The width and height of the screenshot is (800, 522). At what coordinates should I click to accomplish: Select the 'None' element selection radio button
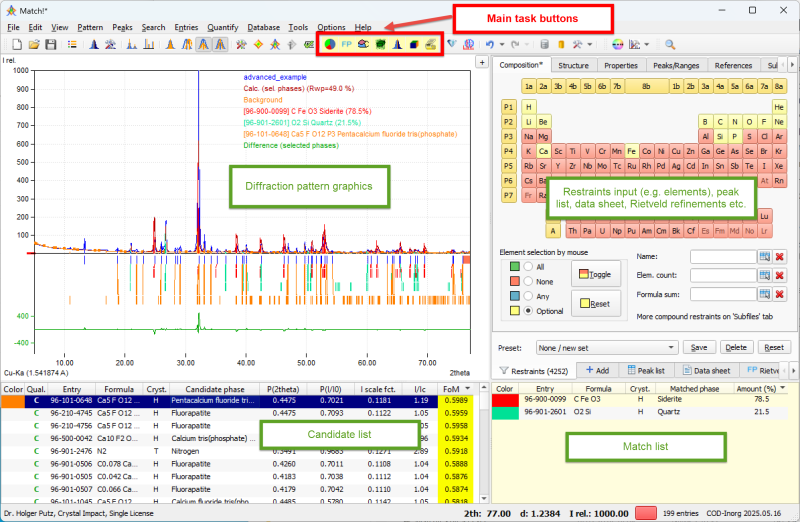point(526,281)
